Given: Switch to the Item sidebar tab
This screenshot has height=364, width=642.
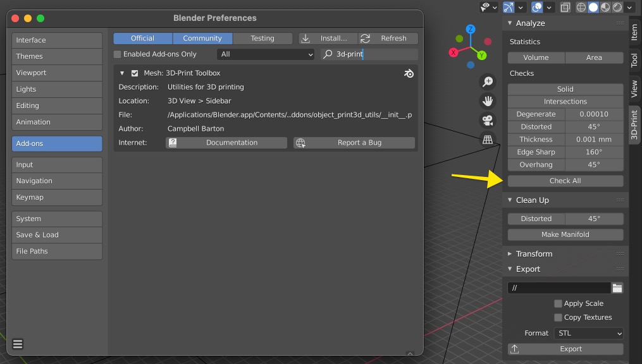Looking at the screenshot, I should (634, 32).
